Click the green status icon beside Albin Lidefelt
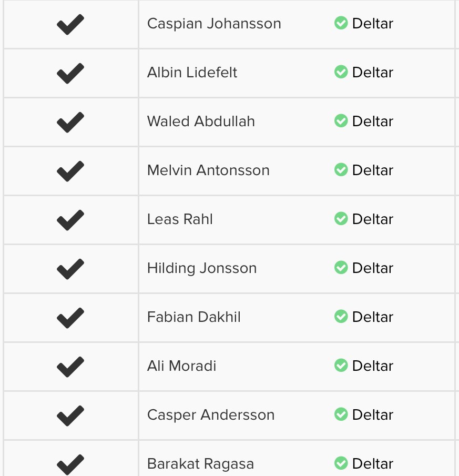The image size is (459, 476). tap(341, 72)
